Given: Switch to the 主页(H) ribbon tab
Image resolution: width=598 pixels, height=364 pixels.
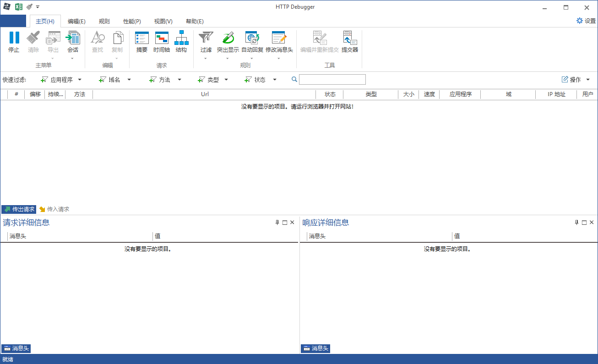Looking at the screenshot, I should coord(45,21).
